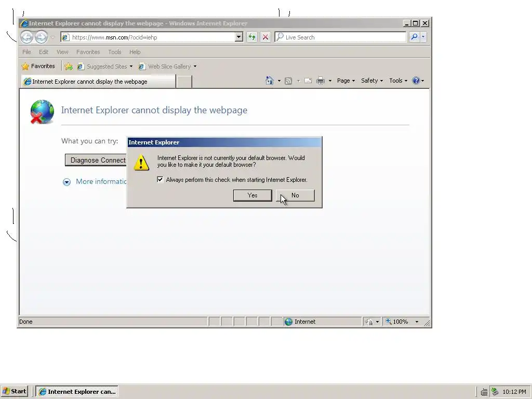Image resolution: width=532 pixels, height=399 pixels.
Task: Expand the Suggested Sites dropdown arrow
Action: (131, 66)
